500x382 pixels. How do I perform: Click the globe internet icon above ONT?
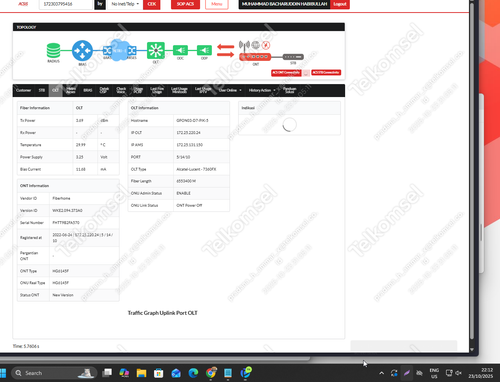(256, 45)
